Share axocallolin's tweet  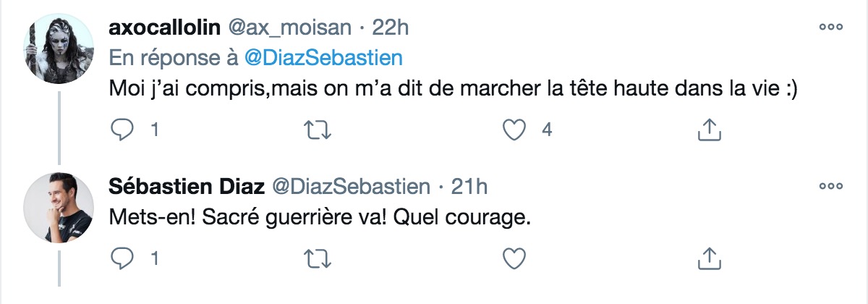709,130
